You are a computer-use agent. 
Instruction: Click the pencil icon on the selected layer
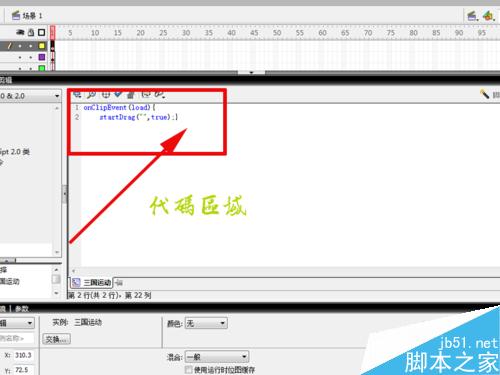click(x=9, y=46)
